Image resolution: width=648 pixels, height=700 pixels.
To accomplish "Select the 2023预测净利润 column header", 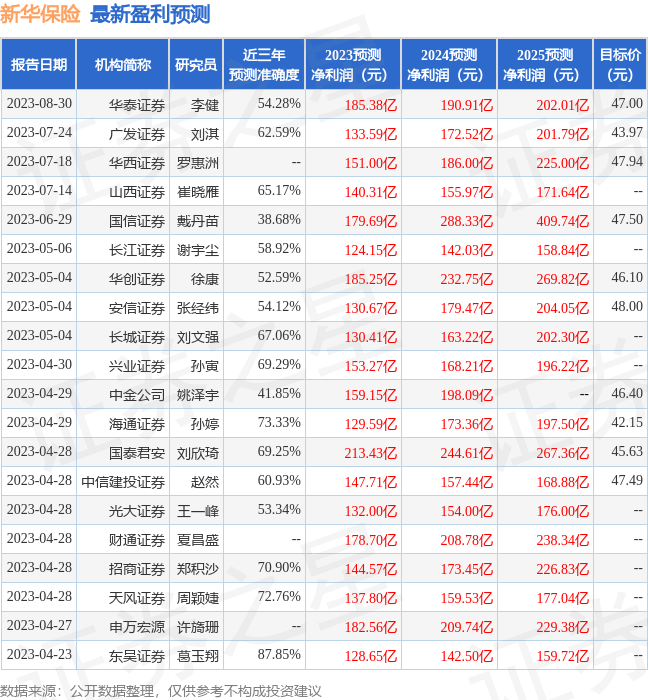I will point(353,65).
